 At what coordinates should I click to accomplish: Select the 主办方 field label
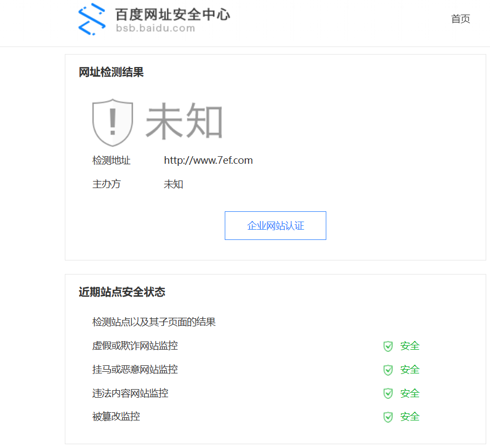pos(106,184)
